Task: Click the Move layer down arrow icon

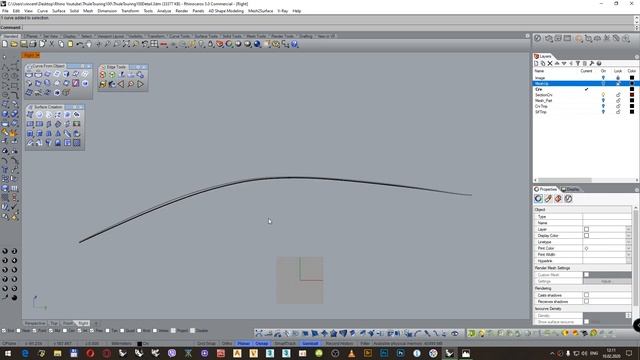Action: point(564,63)
